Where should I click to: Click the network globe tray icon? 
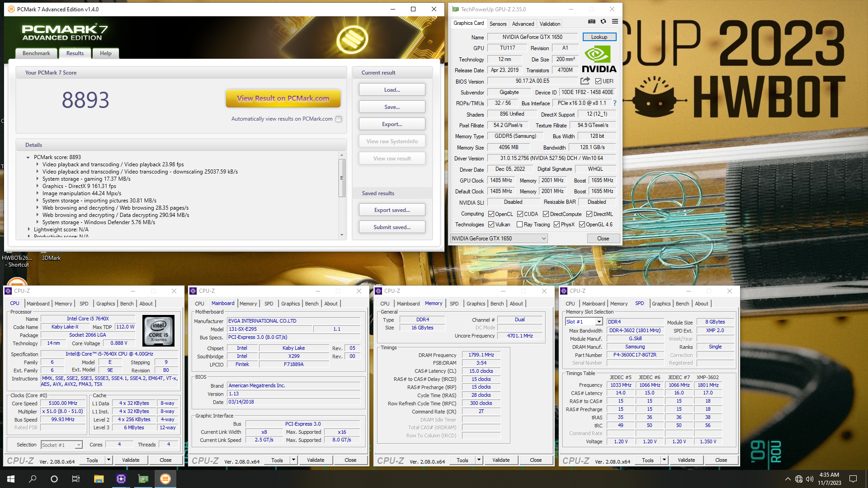click(799, 479)
